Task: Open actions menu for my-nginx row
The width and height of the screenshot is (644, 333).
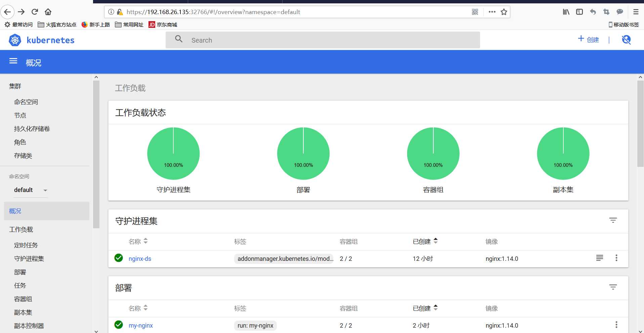Action: pyautogui.click(x=616, y=325)
